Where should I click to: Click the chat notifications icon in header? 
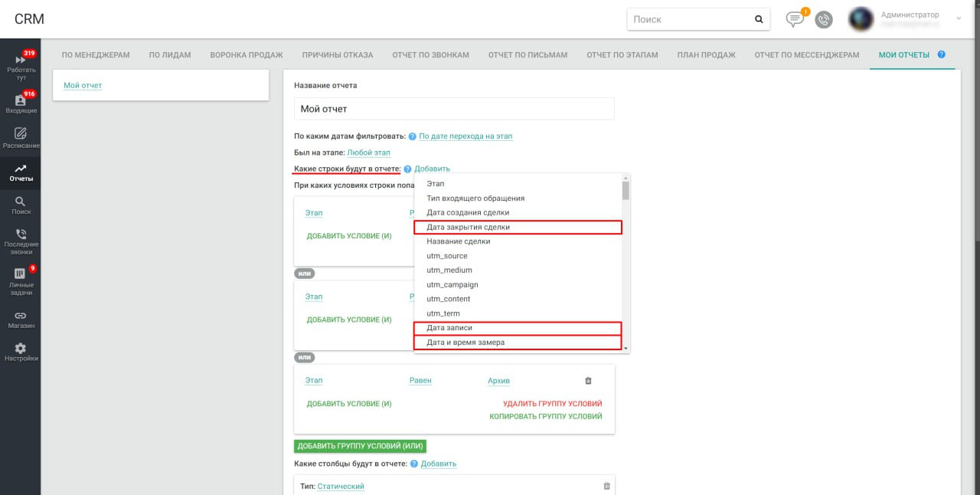[795, 19]
